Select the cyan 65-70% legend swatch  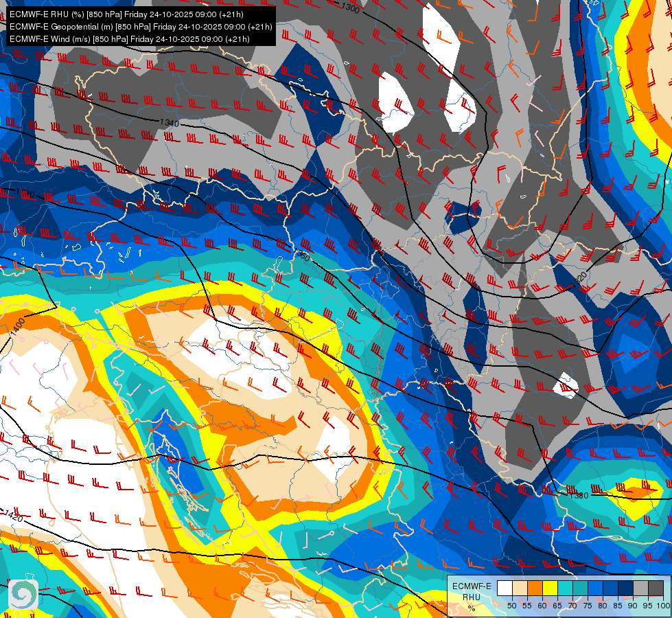point(566,588)
